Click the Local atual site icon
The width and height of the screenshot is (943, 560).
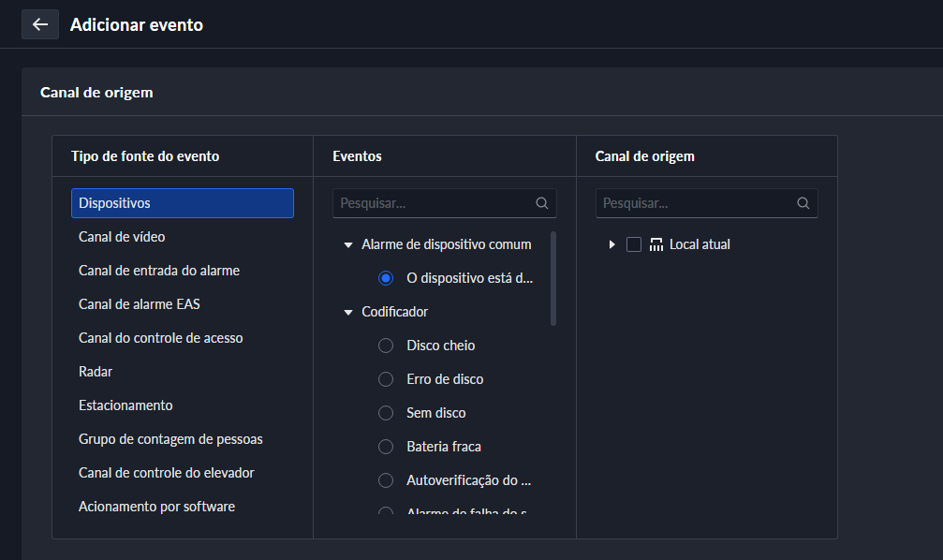(656, 244)
